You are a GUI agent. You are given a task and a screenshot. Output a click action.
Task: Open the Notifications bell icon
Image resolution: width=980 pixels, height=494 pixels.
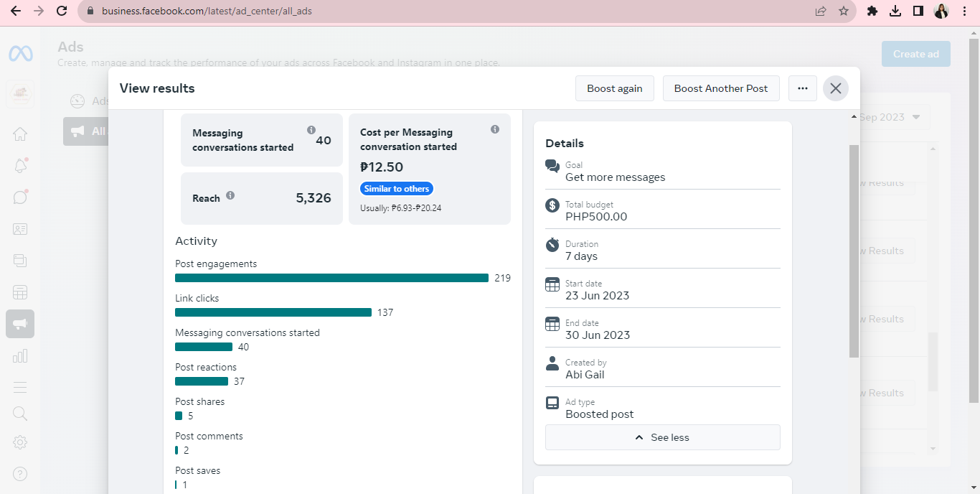(x=20, y=166)
